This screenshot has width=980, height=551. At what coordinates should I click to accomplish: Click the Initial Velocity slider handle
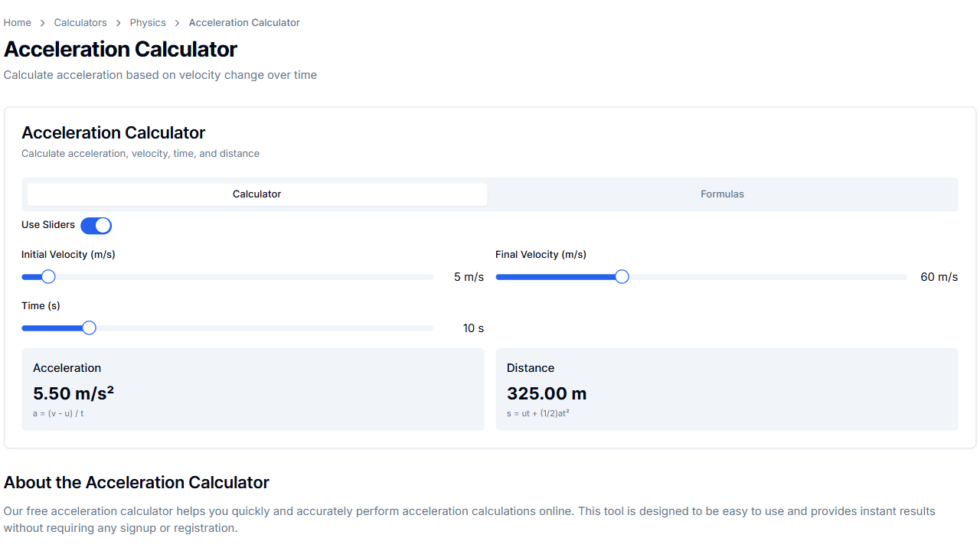click(x=48, y=276)
